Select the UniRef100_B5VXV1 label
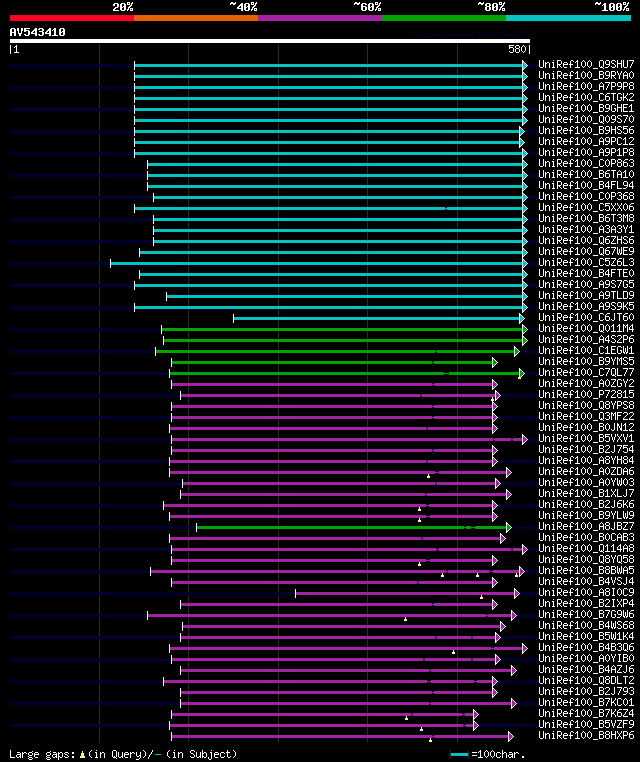 coord(586,439)
